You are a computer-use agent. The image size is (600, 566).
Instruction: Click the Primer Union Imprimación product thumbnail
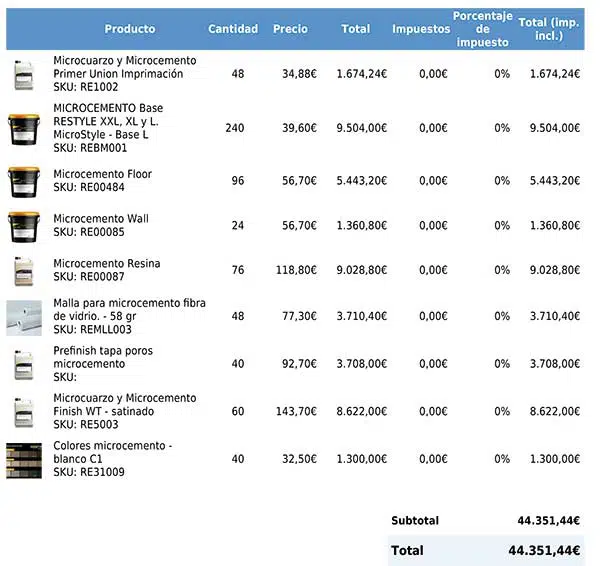[24, 74]
